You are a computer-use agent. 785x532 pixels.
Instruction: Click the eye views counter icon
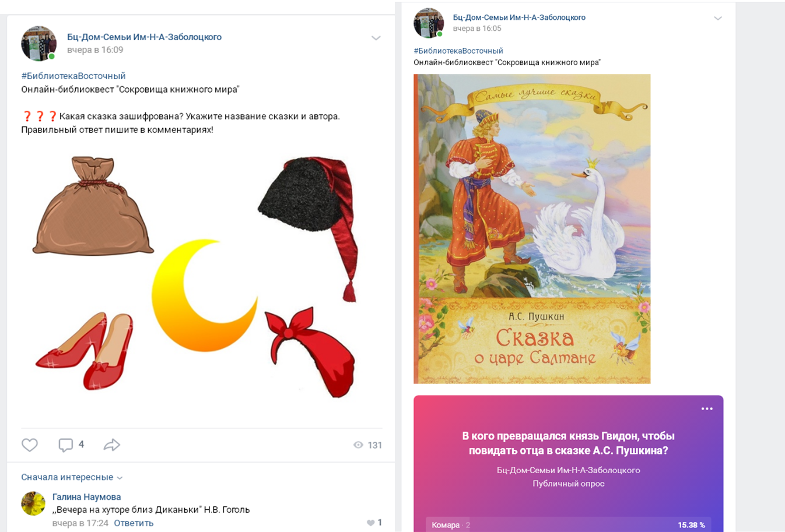(x=358, y=445)
